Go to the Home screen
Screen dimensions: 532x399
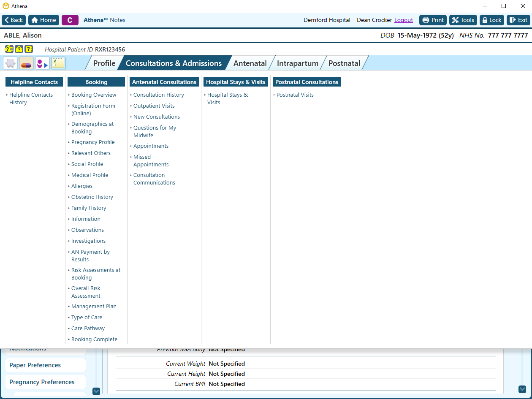pos(43,20)
